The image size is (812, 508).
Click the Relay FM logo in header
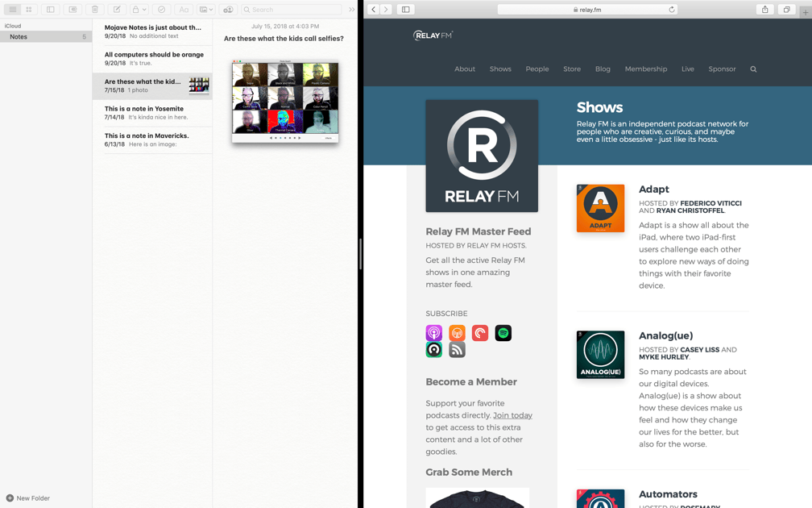pos(433,35)
